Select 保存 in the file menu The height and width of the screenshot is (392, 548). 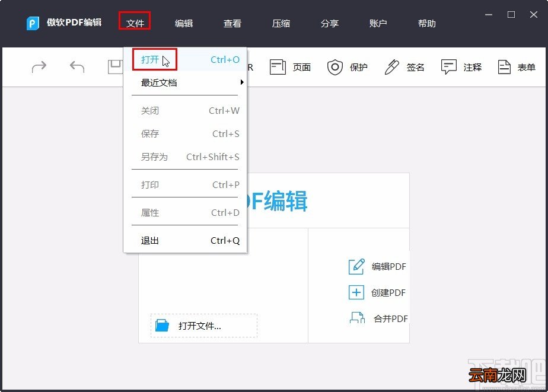point(185,134)
